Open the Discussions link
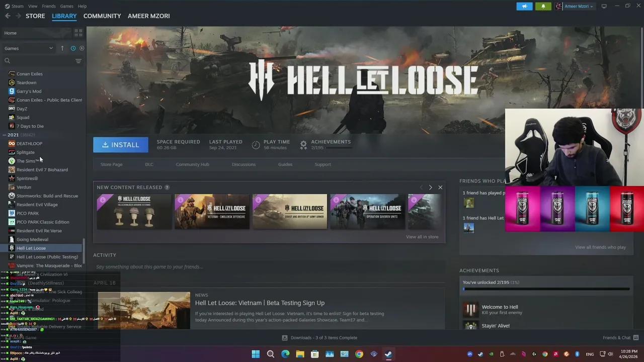 tap(244, 164)
